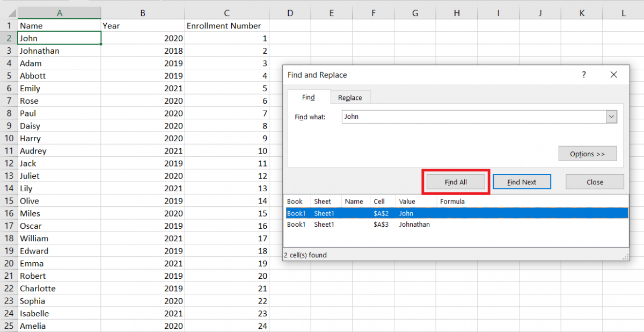
Task: Select the cell containing Lily
Action: pyautogui.click(x=60, y=189)
